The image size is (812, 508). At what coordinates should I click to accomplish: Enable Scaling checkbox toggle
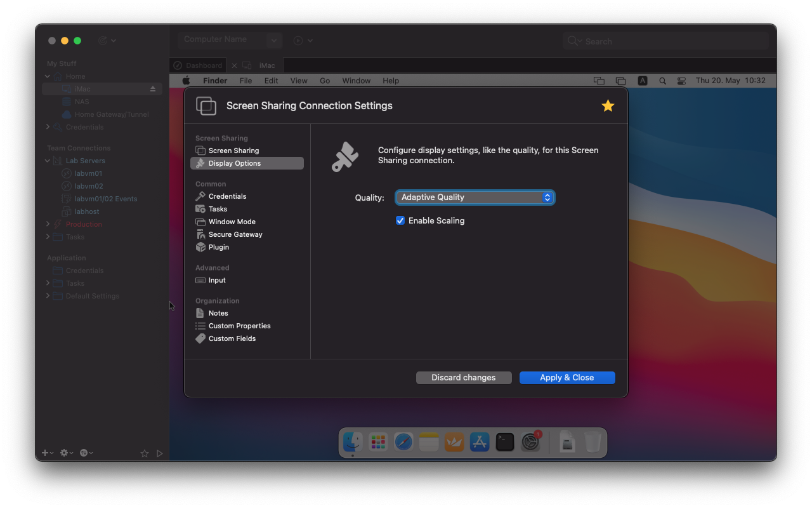[x=400, y=220]
